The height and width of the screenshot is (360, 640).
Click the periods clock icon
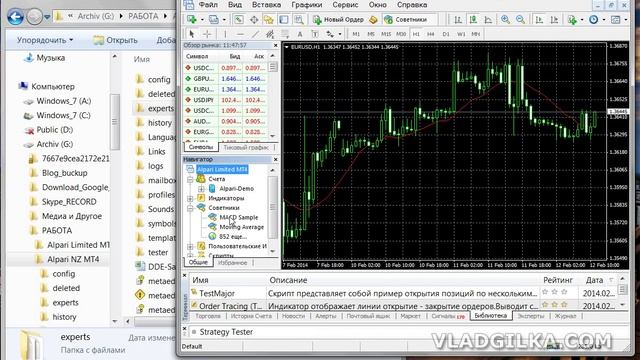[x=593, y=19]
